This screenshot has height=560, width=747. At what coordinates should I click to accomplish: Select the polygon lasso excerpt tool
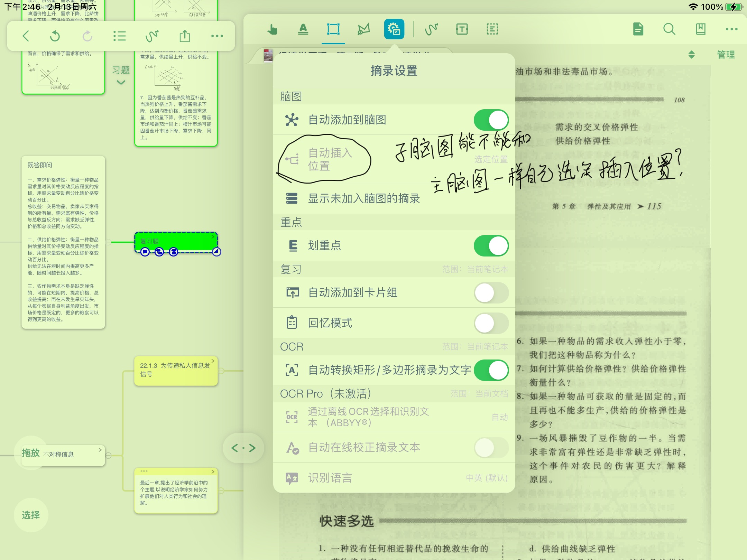pyautogui.click(x=363, y=29)
